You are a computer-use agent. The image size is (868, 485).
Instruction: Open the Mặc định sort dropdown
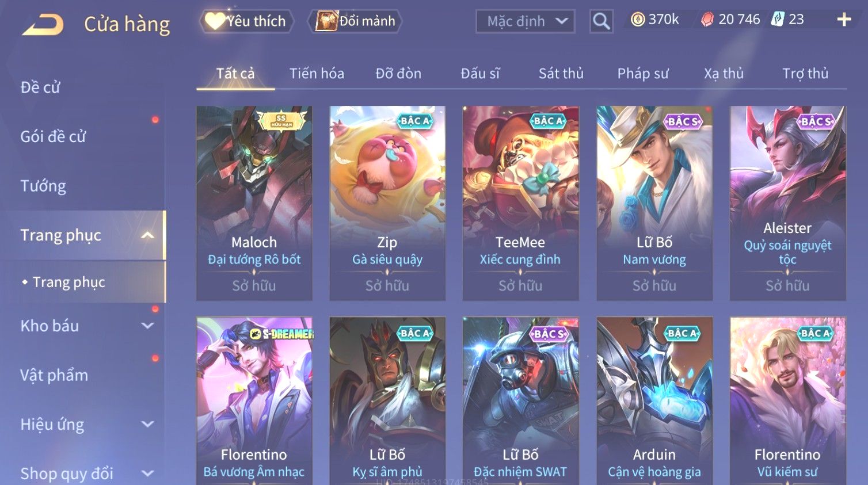(x=526, y=22)
